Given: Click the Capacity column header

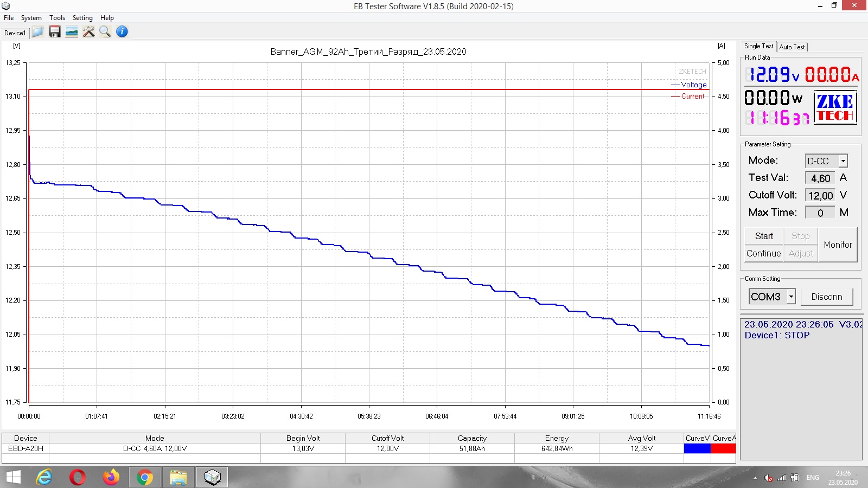Looking at the screenshot, I should tap(472, 438).
